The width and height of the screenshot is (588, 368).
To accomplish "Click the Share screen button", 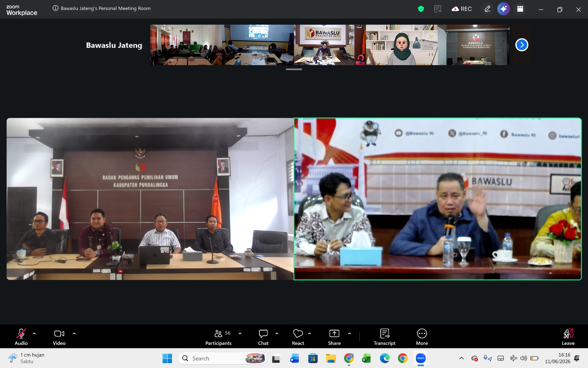I will (334, 336).
